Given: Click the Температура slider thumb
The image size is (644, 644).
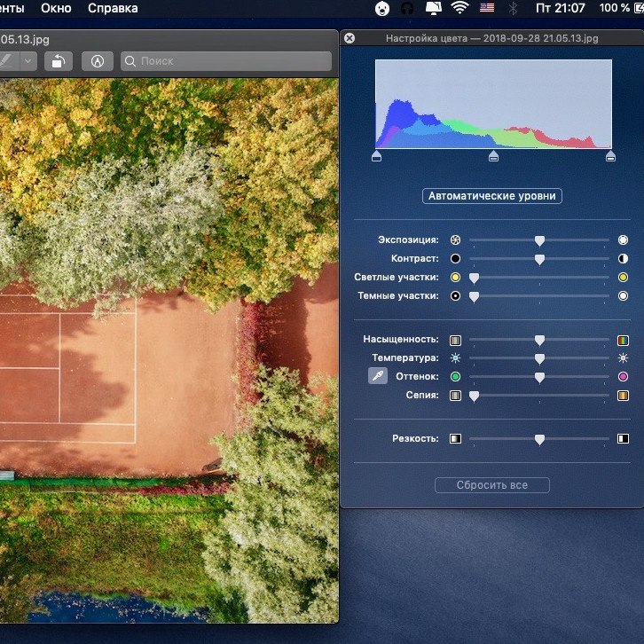Looking at the screenshot, I should tap(539, 359).
